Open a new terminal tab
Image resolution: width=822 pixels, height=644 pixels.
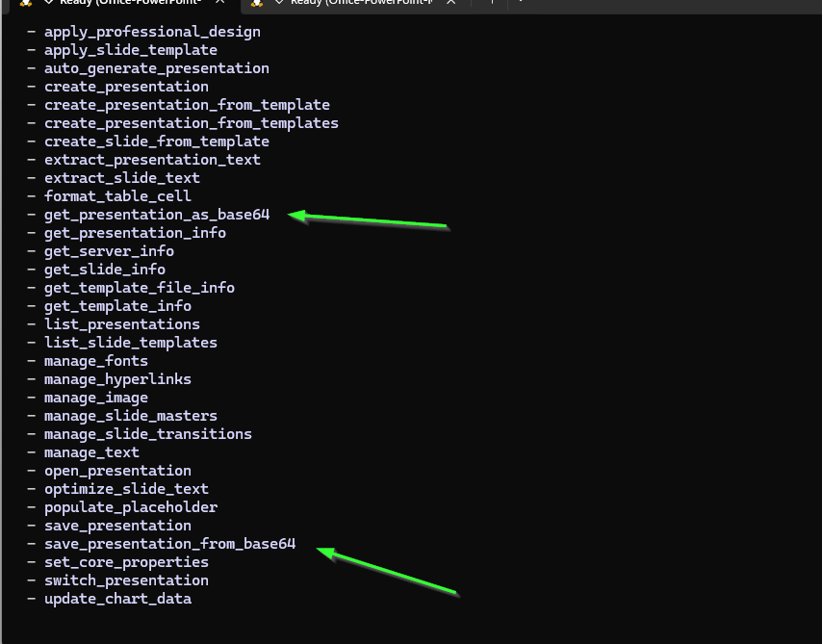point(491,3)
